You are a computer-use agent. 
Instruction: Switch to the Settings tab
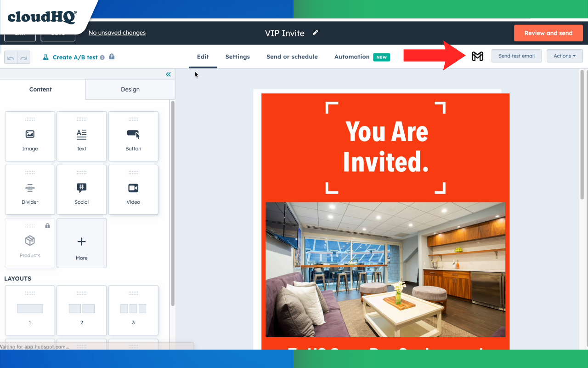pyautogui.click(x=237, y=57)
